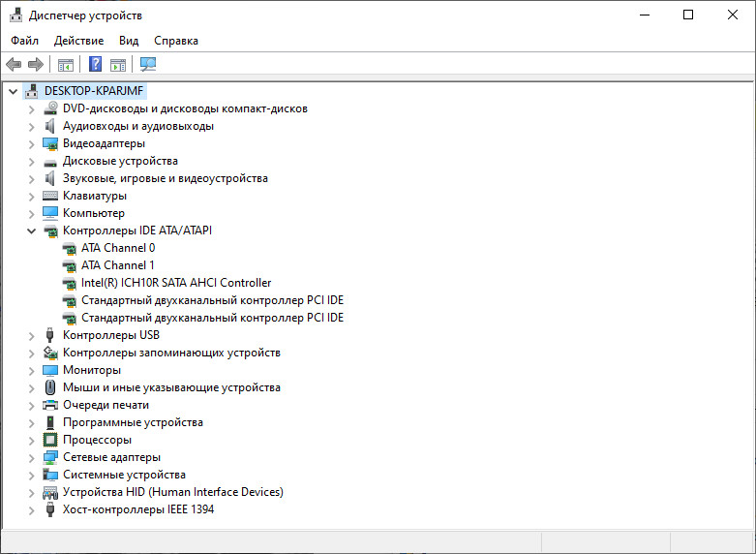Expand DVD-дисководы category arrow
756x554 pixels.
(31, 109)
